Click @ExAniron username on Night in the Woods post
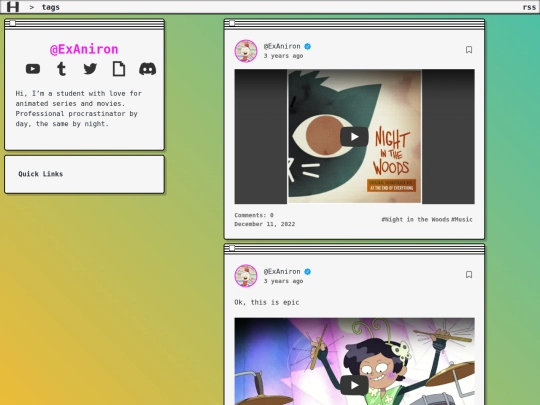540x405 pixels. click(282, 46)
